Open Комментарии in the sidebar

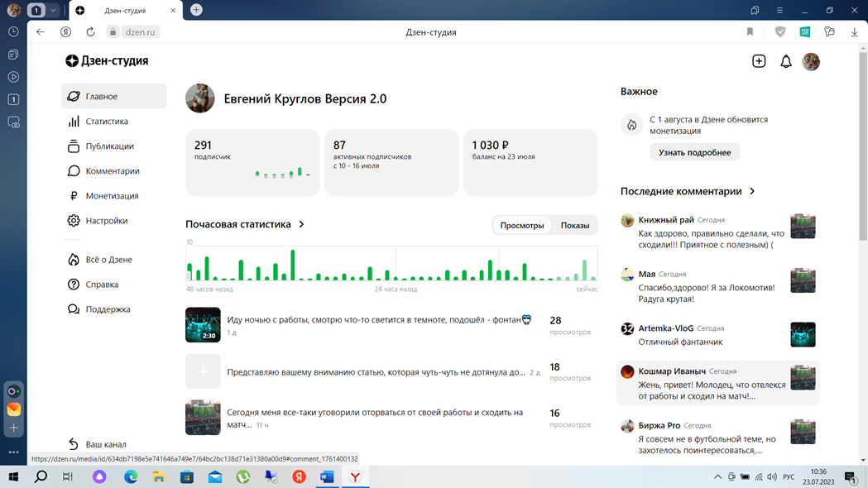(114, 171)
